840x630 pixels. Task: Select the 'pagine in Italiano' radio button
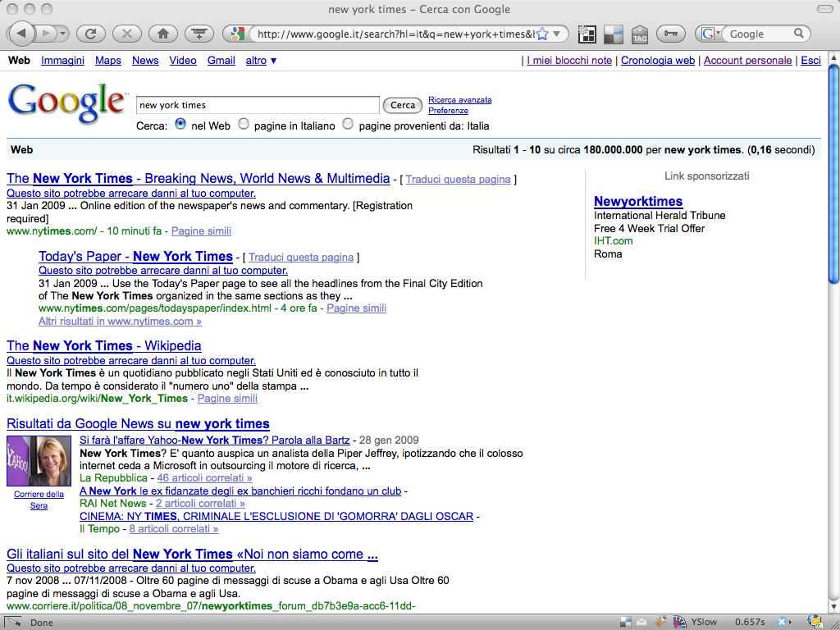(244, 124)
